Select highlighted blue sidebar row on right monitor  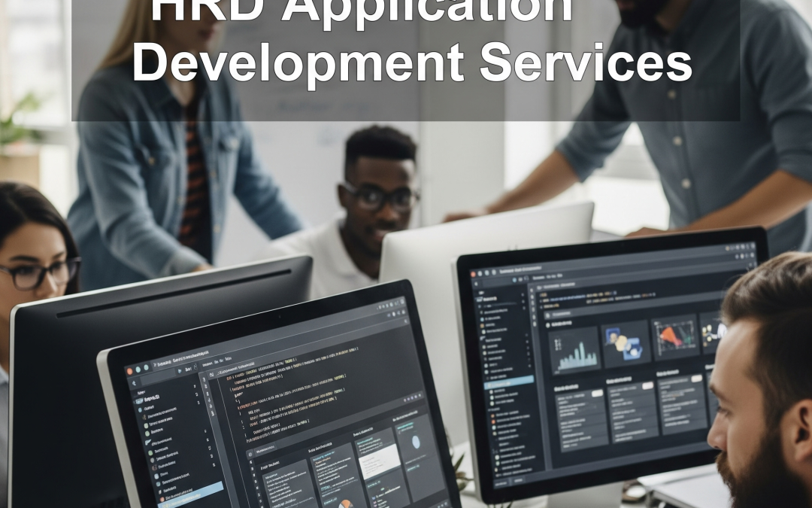pyautogui.click(x=509, y=380)
